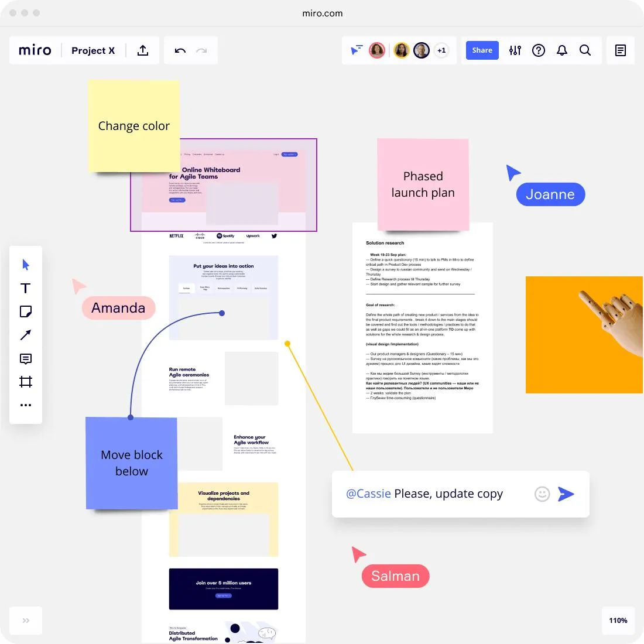
Task: Activate the Comment tool
Action: (x=25, y=358)
